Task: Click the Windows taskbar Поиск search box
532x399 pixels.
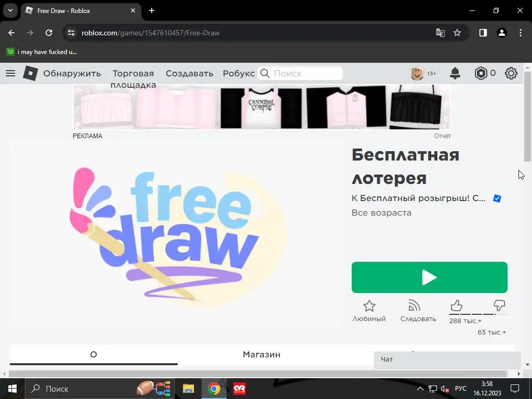Action: pyautogui.click(x=100, y=389)
